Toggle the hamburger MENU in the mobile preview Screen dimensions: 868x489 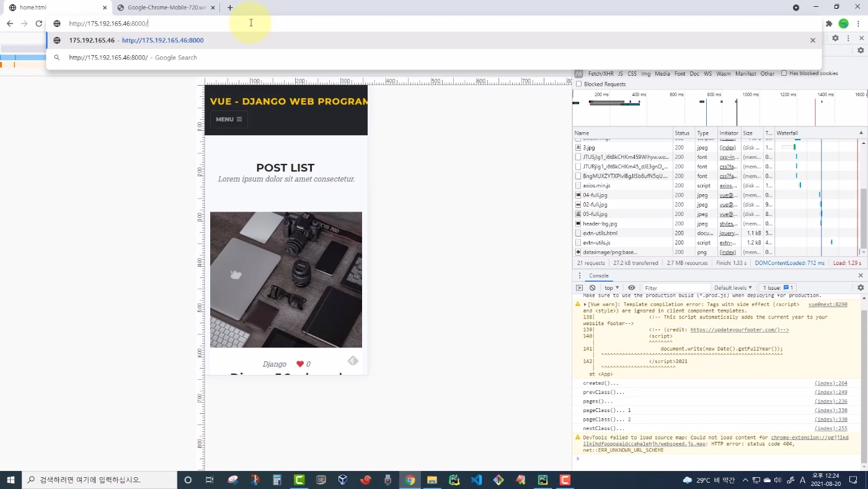pos(229,119)
